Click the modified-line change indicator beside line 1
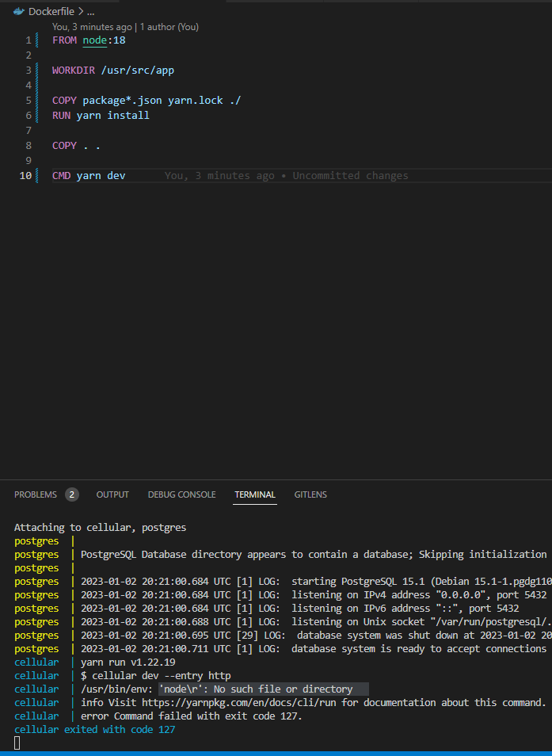The image size is (552, 756). [38, 40]
